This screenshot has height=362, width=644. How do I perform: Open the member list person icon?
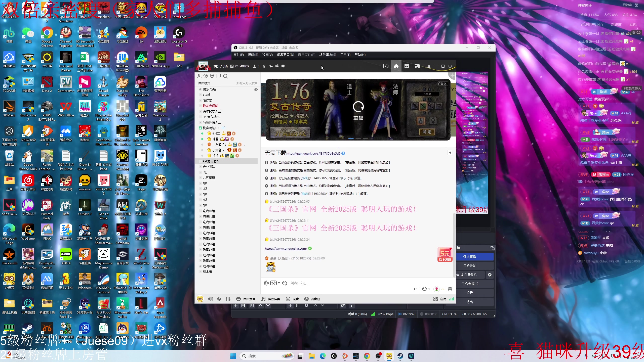tap(199, 76)
